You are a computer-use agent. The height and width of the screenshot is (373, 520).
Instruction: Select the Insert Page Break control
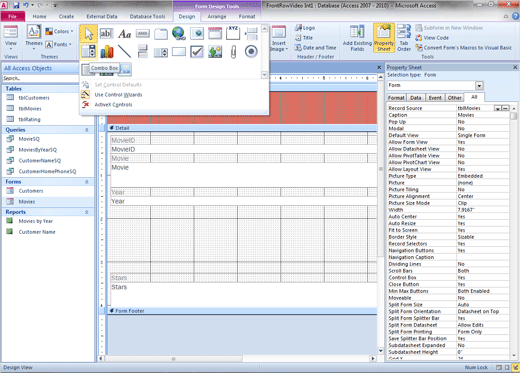tap(251, 33)
